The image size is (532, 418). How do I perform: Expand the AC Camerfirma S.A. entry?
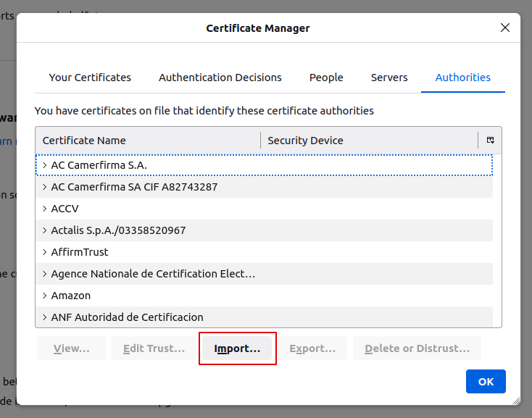click(x=45, y=165)
